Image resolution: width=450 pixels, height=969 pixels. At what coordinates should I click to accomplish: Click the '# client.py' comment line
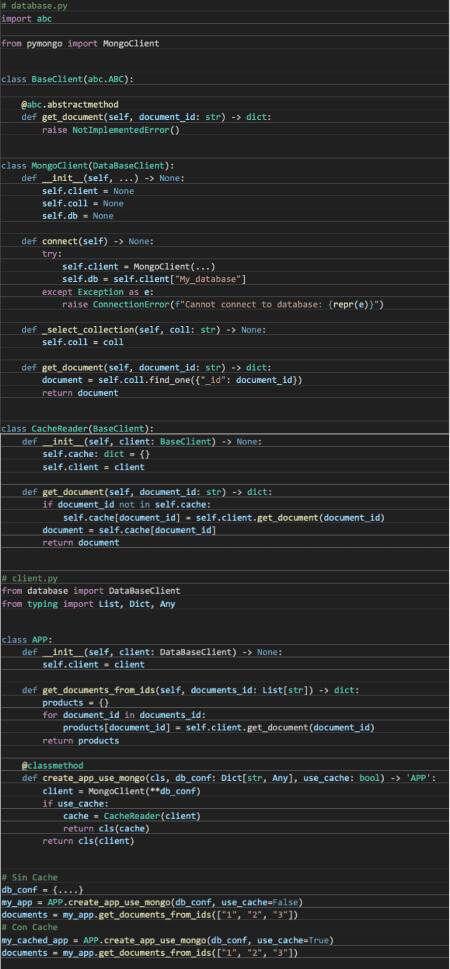(30, 578)
